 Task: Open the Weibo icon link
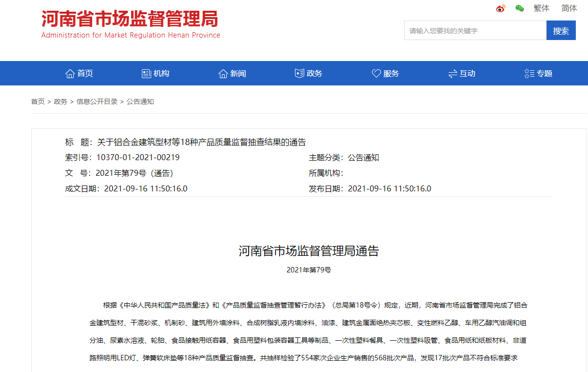tap(501, 8)
